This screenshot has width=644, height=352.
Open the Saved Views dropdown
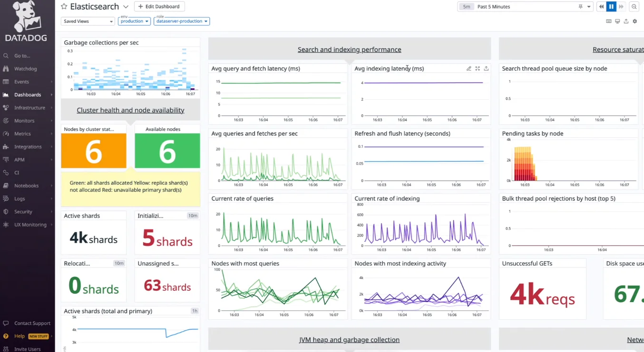tap(88, 21)
